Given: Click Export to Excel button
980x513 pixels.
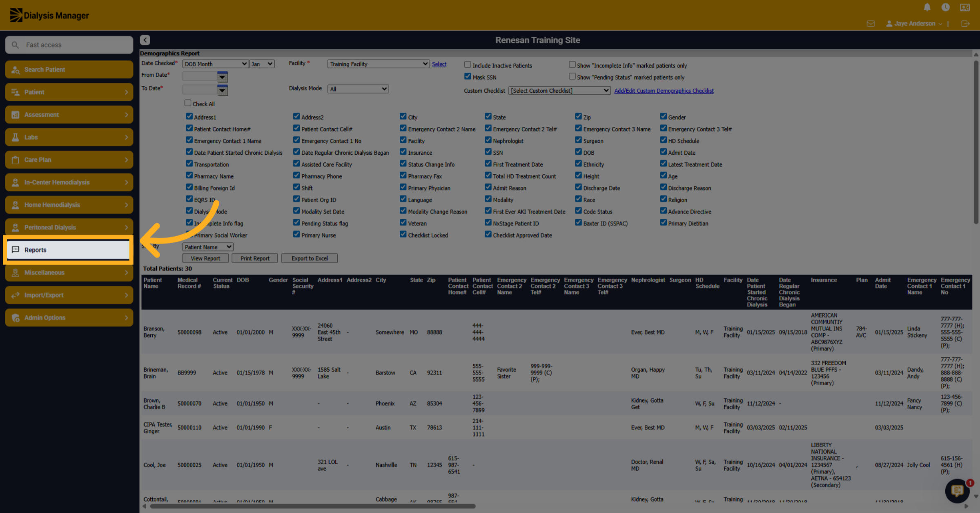Looking at the screenshot, I should 310,258.
